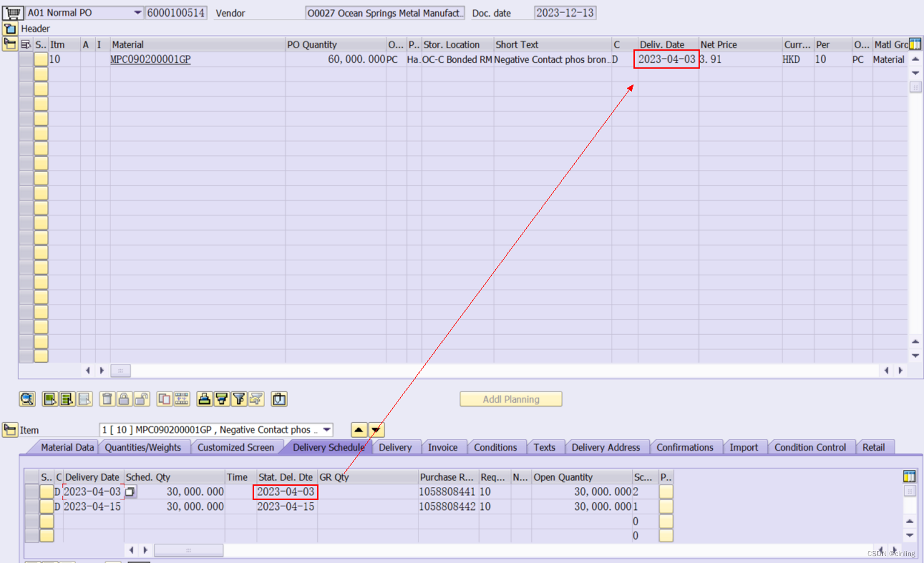Open the filter icon in item toolbar
This screenshot has width=924, height=563.
239,399
